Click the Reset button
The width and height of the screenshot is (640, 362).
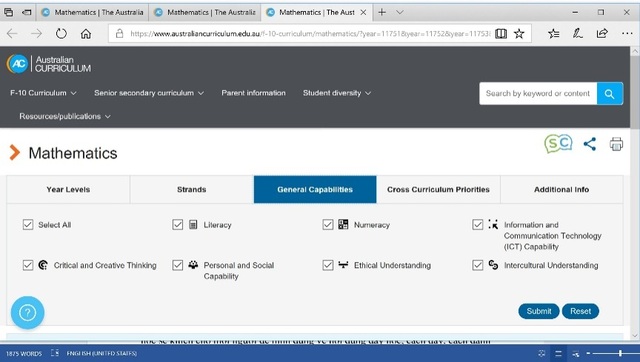point(580,311)
